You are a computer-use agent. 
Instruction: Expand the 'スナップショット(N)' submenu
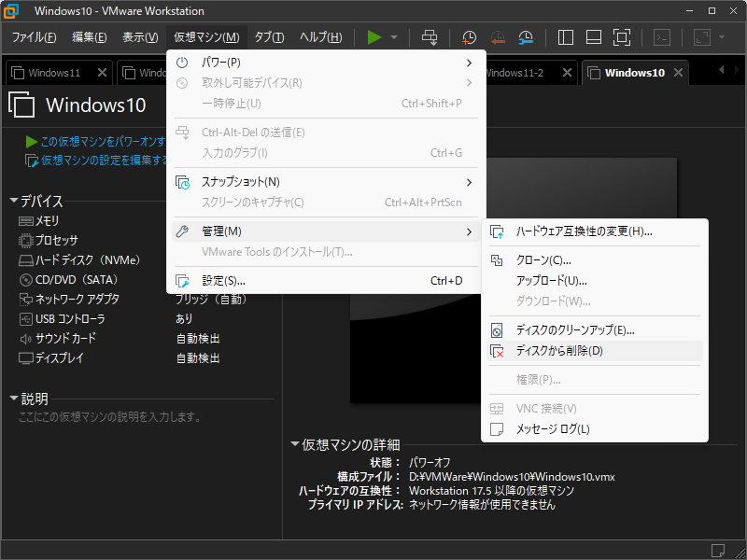325,182
